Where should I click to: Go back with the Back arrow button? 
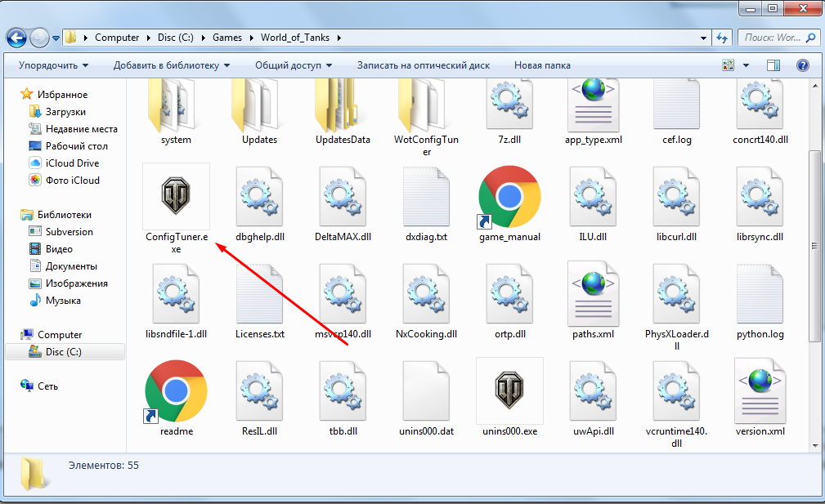tap(17, 38)
